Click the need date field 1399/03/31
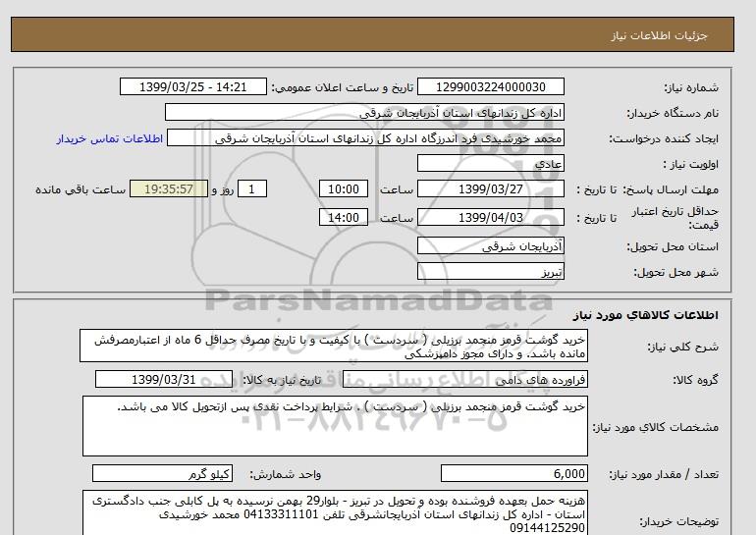The width and height of the screenshot is (756, 535). [x=164, y=379]
